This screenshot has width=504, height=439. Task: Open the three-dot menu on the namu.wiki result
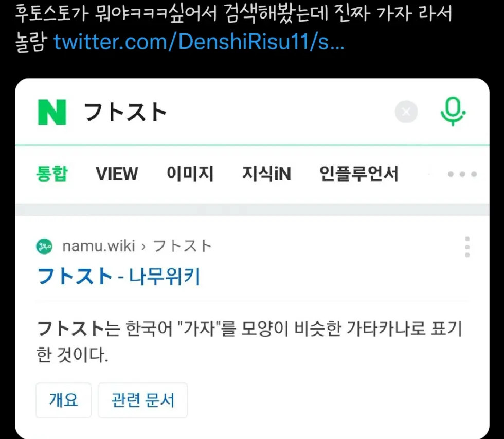click(467, 247)
